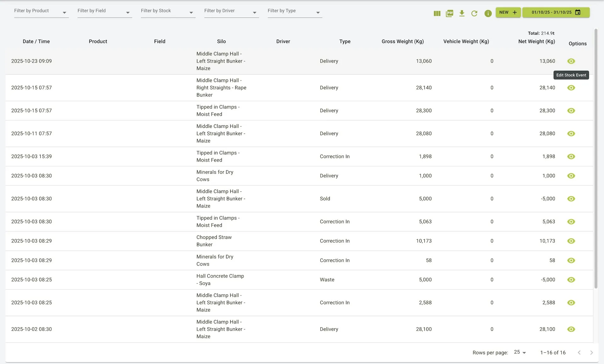View the Hall Concrete Clamp Waste event
Screen dimensions: 604x364
(x=571, y=280)
